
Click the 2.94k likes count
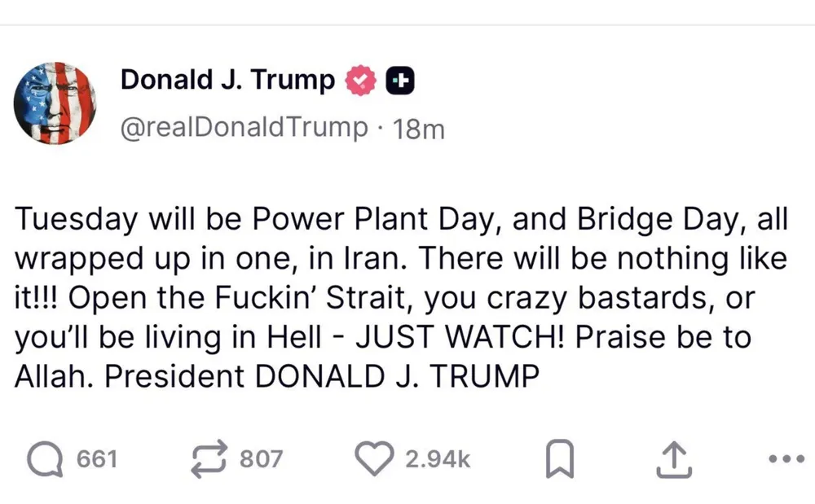(438, 459)
